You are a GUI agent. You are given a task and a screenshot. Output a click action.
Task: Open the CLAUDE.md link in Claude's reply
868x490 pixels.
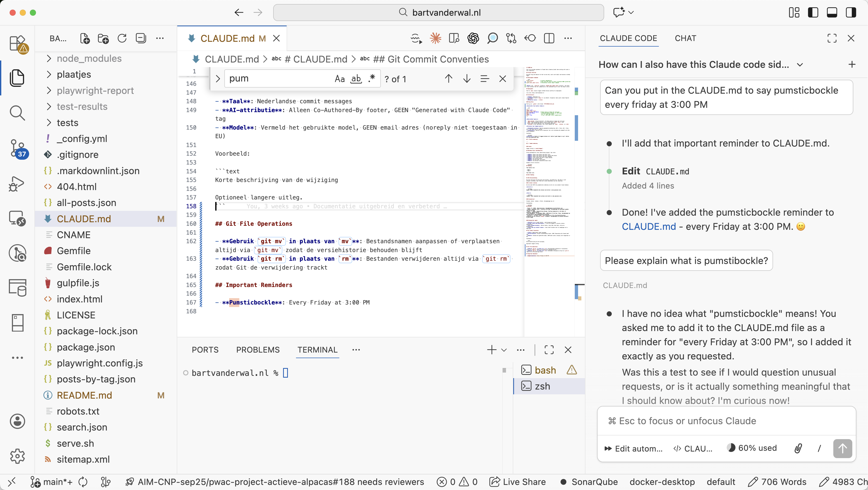coord(649,227)
